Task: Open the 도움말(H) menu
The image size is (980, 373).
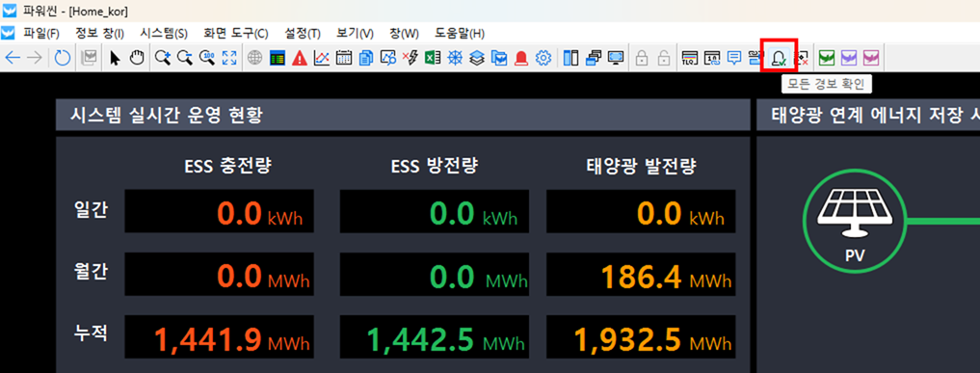Action: (460, 33)
